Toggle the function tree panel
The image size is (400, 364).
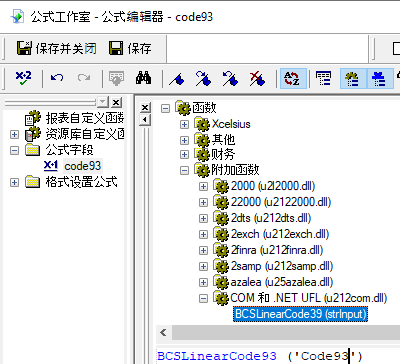pos(353,79)
